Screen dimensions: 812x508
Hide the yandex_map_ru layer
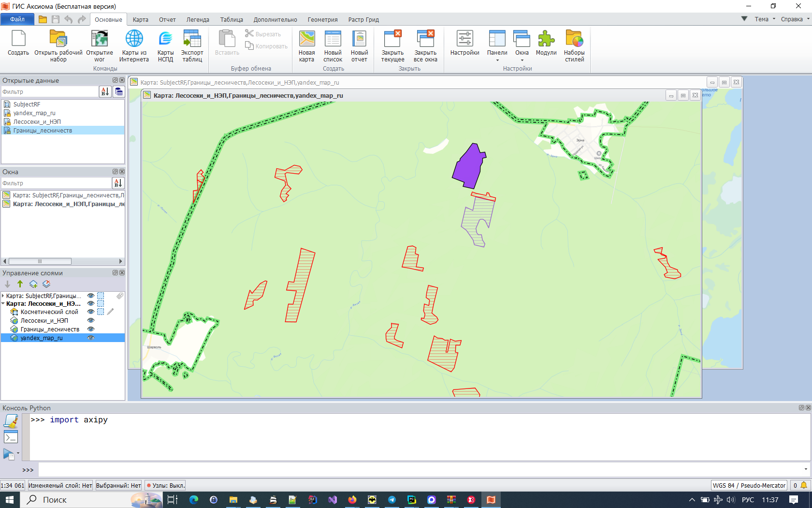tap(90, 338)
